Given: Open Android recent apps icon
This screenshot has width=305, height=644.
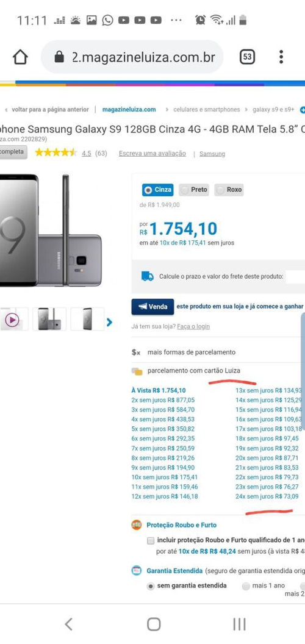Looking at the screenshot, I should point(239,624).
